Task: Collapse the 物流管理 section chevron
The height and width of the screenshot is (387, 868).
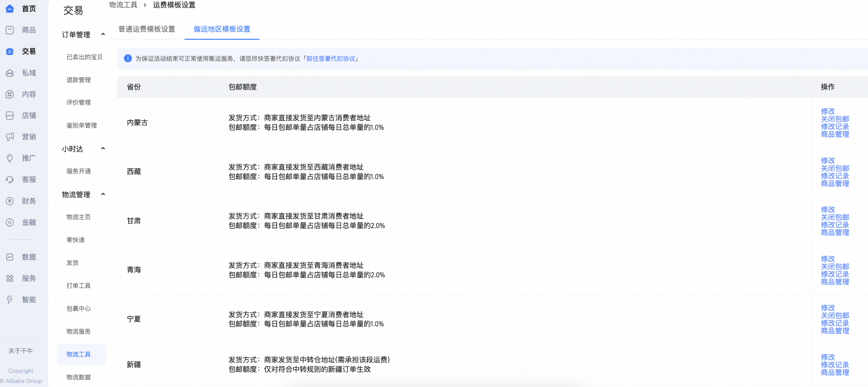Action: [x=103, y=194]
